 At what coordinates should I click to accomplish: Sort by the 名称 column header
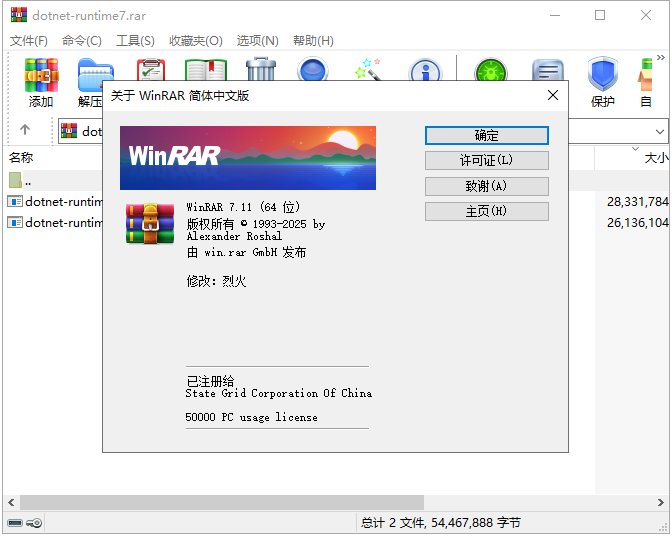click(x=21, y=158)
